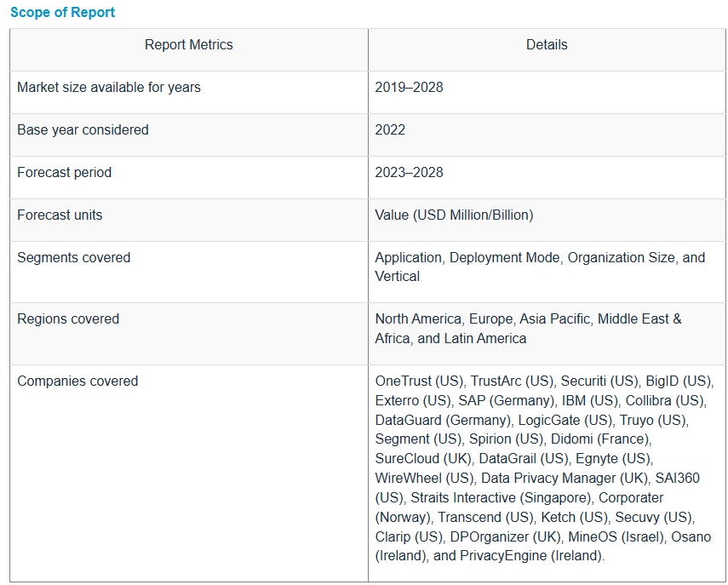Click 'PrivacyEngine (Ireland)' at the list end
Screen dimensions: 728x585
coord(531,557)
